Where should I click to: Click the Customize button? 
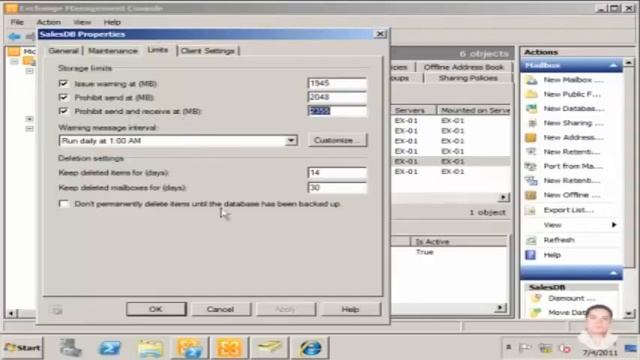point(337,140)
